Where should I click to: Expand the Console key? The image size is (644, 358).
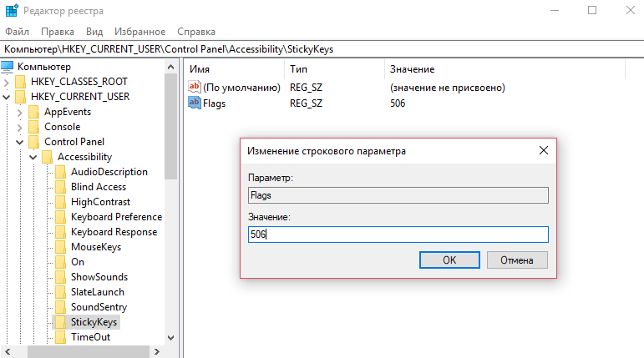point(19,128)
